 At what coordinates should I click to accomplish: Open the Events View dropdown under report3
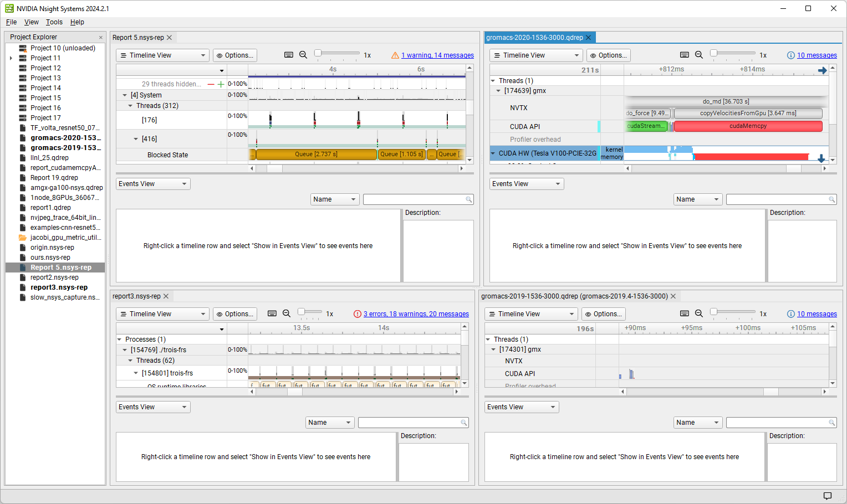pos(152,407)
